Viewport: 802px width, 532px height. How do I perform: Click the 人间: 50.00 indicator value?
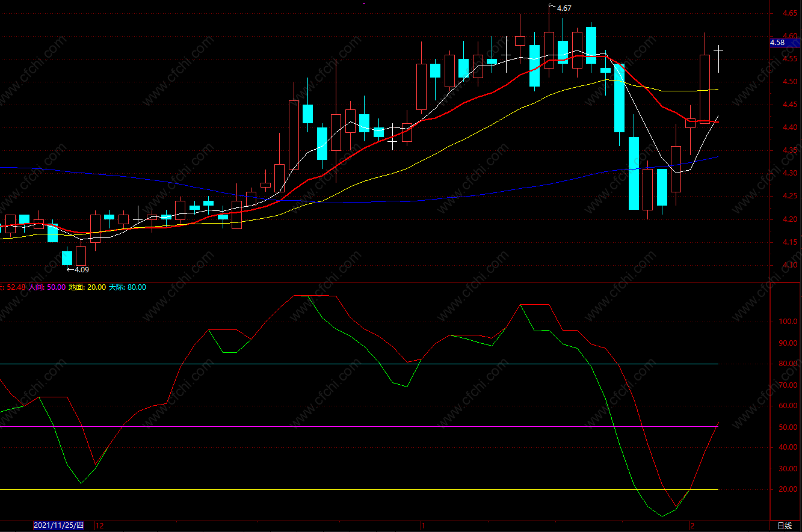point(47,287)
